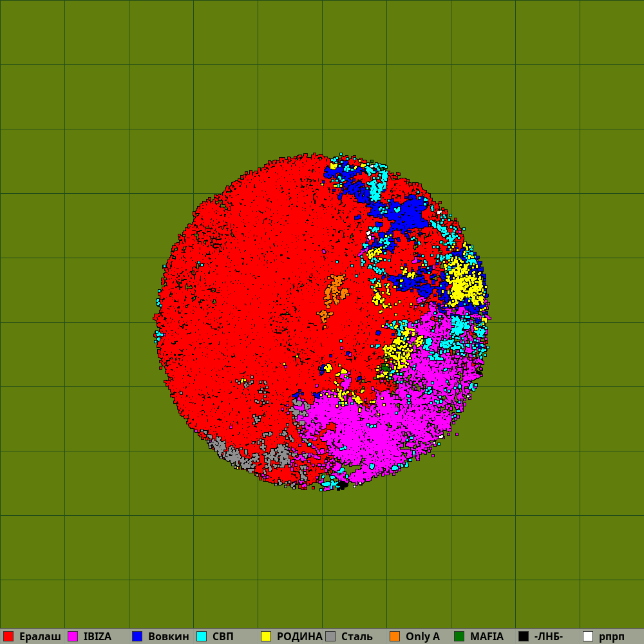Click the cyan СВП legend swatch

coord(202,636)
